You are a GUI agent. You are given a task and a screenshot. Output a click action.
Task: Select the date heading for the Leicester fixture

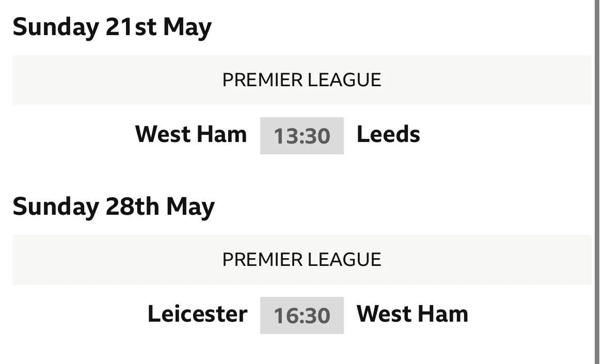point(114,207)
